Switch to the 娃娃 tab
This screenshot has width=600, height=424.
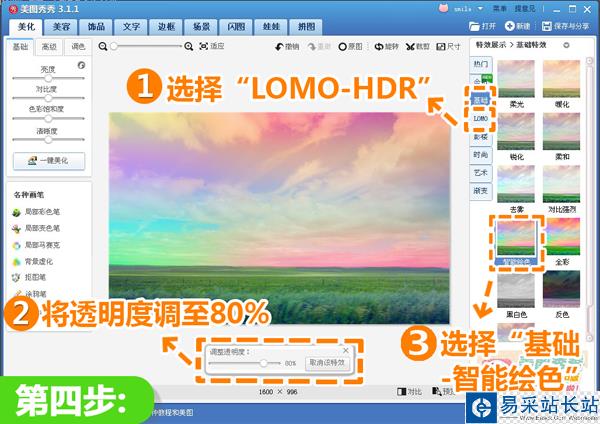click(x=271, y=27)
